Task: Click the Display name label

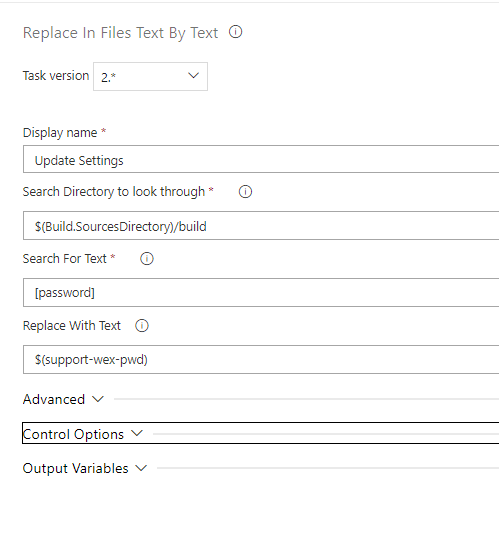Action: 60,133
